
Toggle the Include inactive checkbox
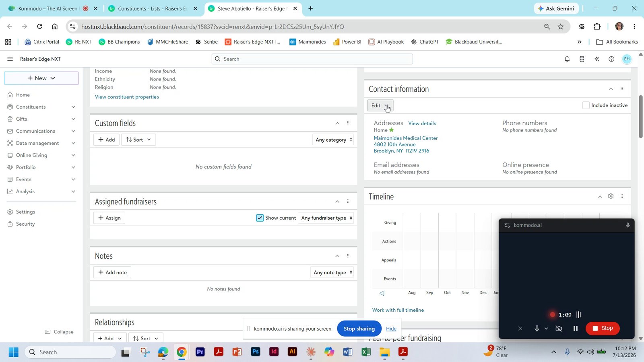pyautogui.click(x=586, y=105)
